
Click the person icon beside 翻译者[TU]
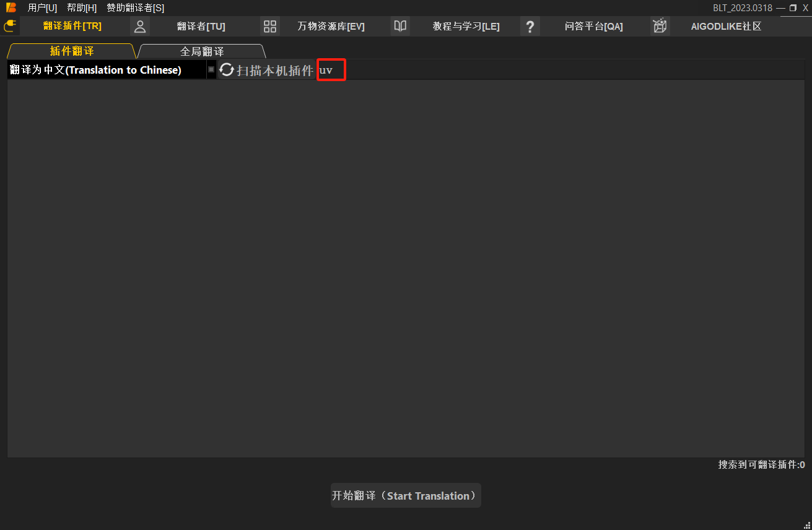[x=140, y=26]
